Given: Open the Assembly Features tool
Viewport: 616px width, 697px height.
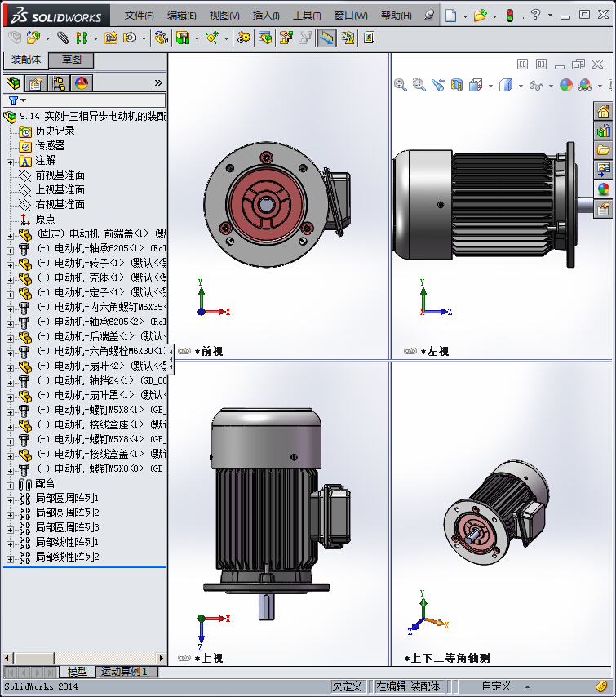Looking at the screenshot, I should point(183,38).
